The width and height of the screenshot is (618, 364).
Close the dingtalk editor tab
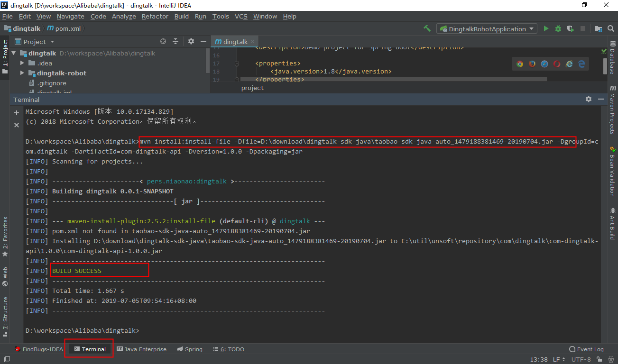coord(252,42)
